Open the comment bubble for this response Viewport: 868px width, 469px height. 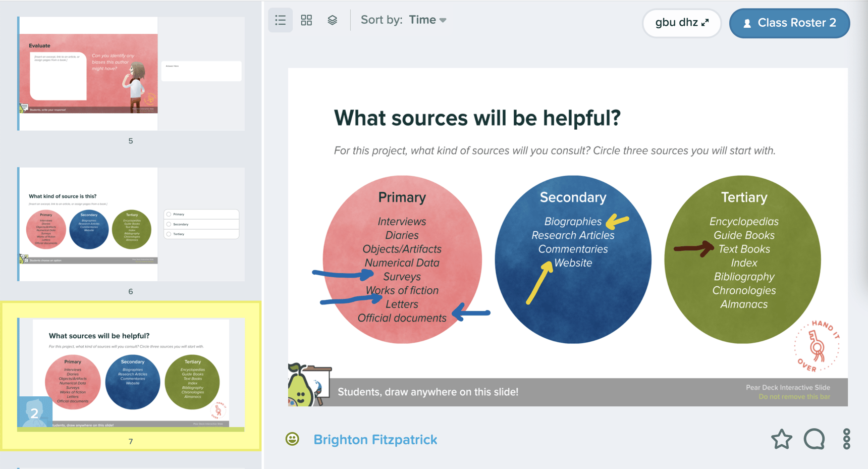[x=814, y=439]
